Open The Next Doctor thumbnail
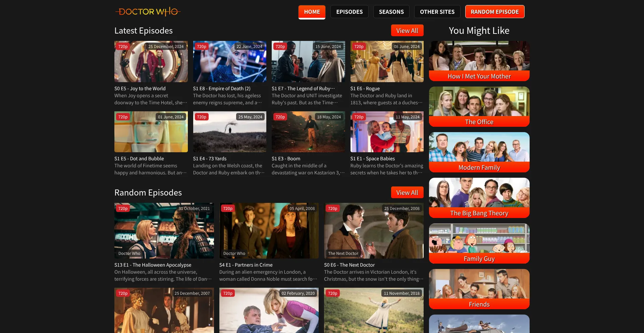The height and width of the screenshot is (333, 644). tap(374, 231)
